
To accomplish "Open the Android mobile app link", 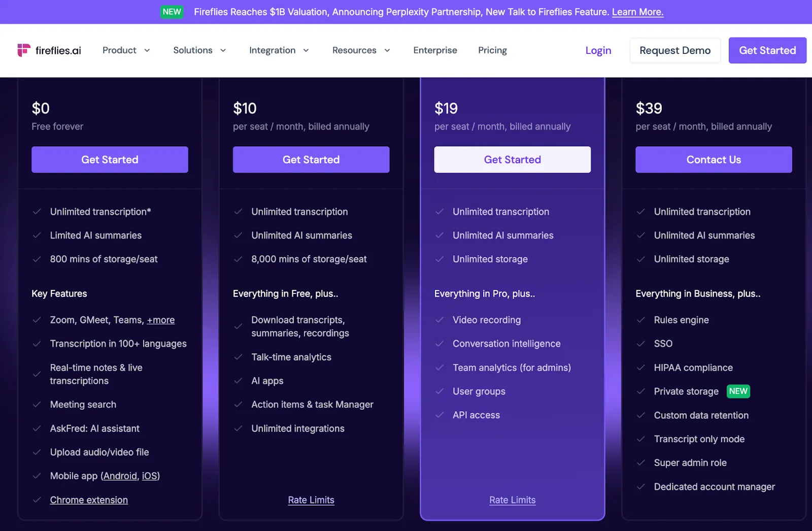I will tap(120, 476).
